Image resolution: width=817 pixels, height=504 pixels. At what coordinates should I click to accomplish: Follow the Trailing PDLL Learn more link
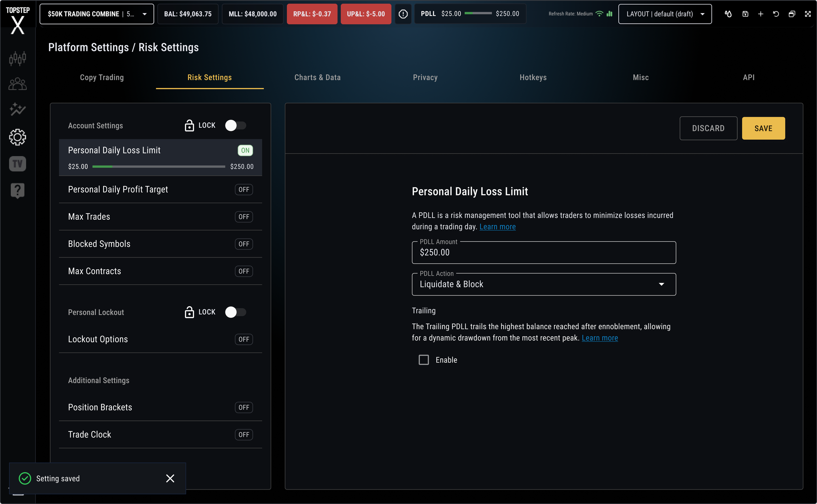tap(600, 338)
